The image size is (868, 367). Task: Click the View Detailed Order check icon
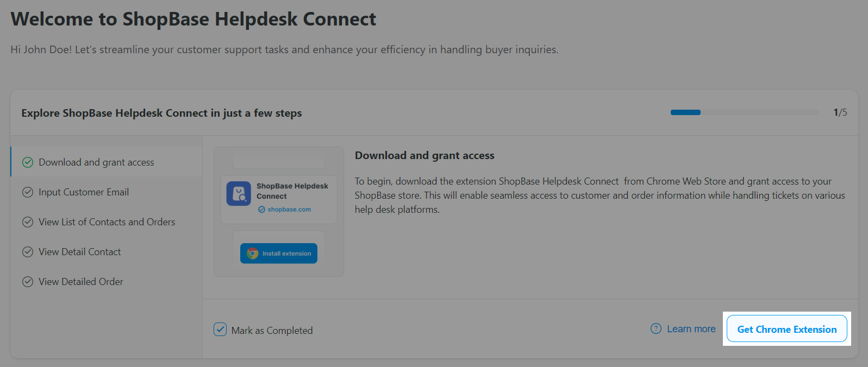click(x=28, y=282)
